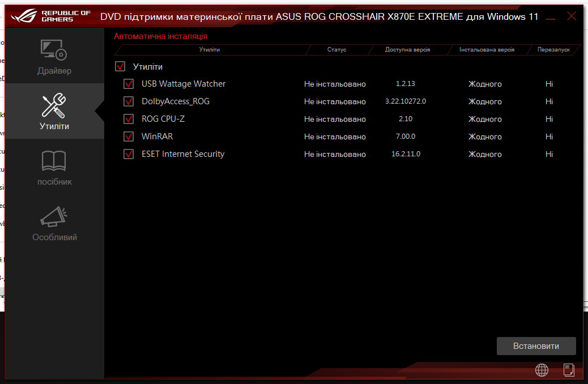Click the Доступна версія column header
Viewport: 588px width, 384px height.
coord(407,49)
